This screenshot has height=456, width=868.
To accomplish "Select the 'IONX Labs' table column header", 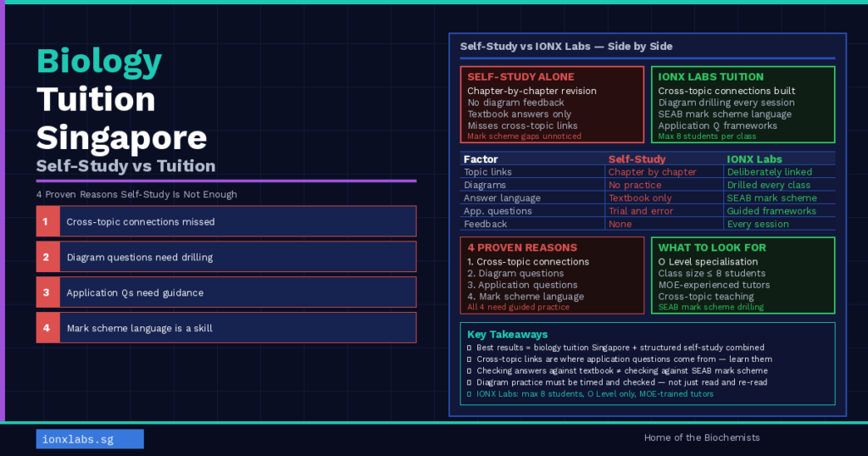I will click(x=754, y=159).
